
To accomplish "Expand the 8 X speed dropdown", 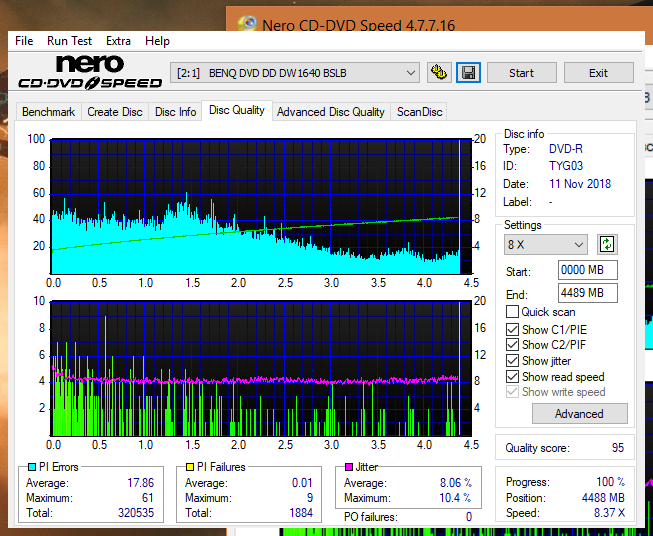I will tap(546, 244).
